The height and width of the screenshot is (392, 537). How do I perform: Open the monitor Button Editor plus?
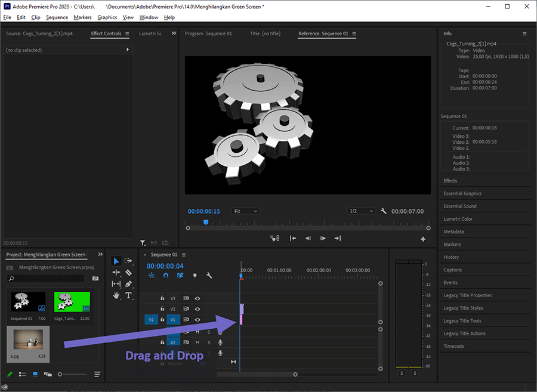[423, 239]
